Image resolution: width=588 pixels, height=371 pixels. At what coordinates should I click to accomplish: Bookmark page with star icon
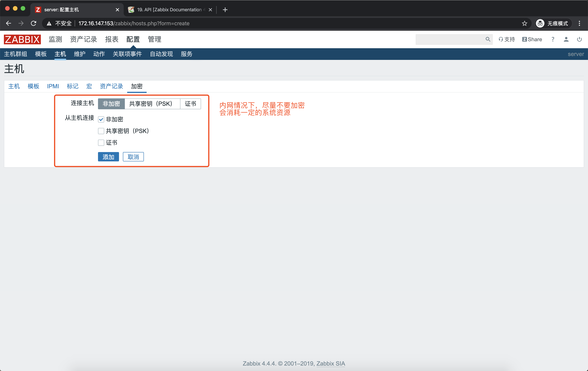[524, 24]
